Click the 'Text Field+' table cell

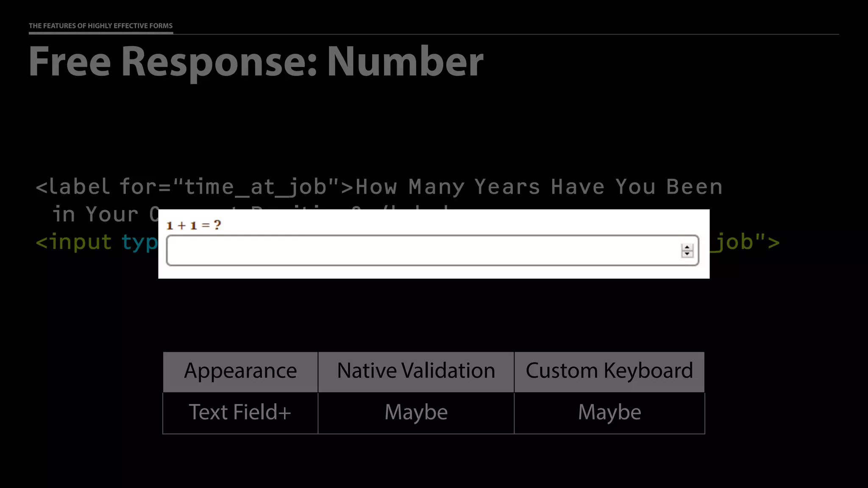[x=240, y=413]
